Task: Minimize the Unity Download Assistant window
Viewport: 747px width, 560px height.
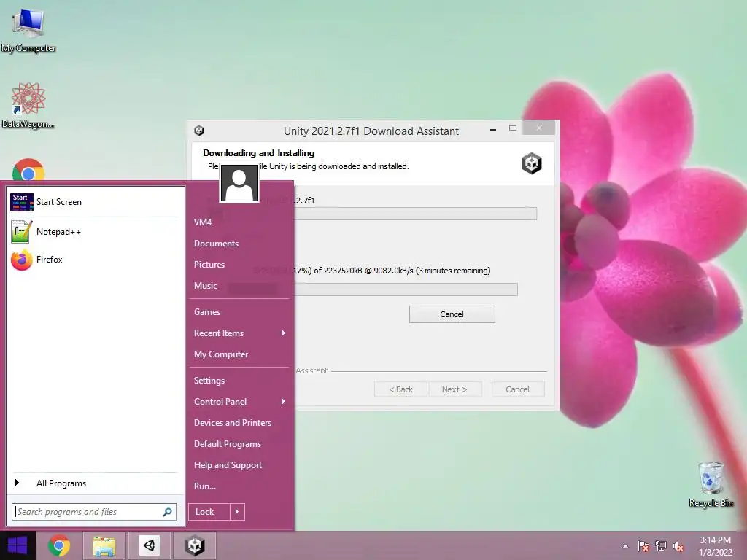Action: [493, 129]
